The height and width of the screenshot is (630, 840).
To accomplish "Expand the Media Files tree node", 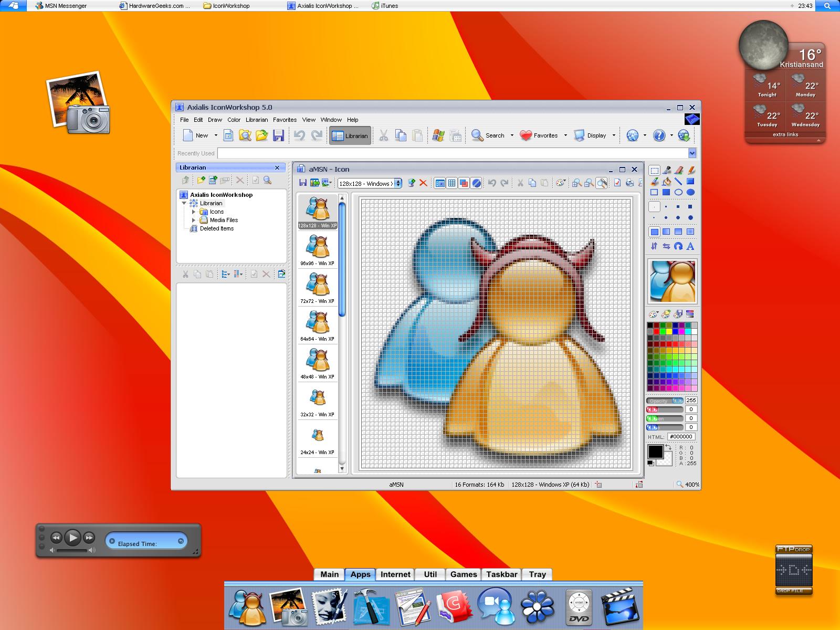I will [194, 220].
